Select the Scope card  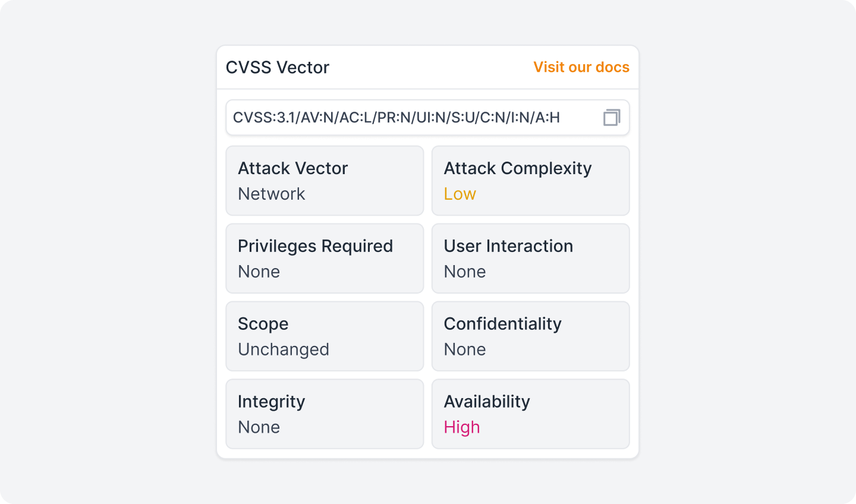click(x=325, y=336)
